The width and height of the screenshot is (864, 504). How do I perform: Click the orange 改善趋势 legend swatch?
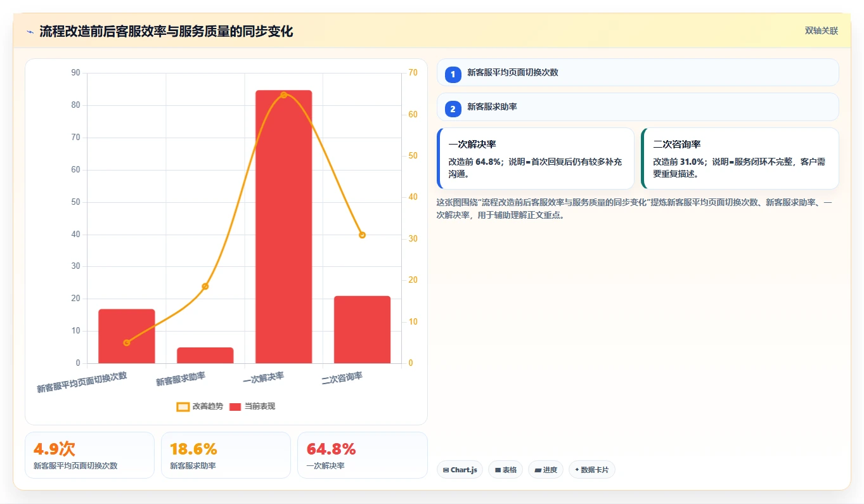(183, 407)
